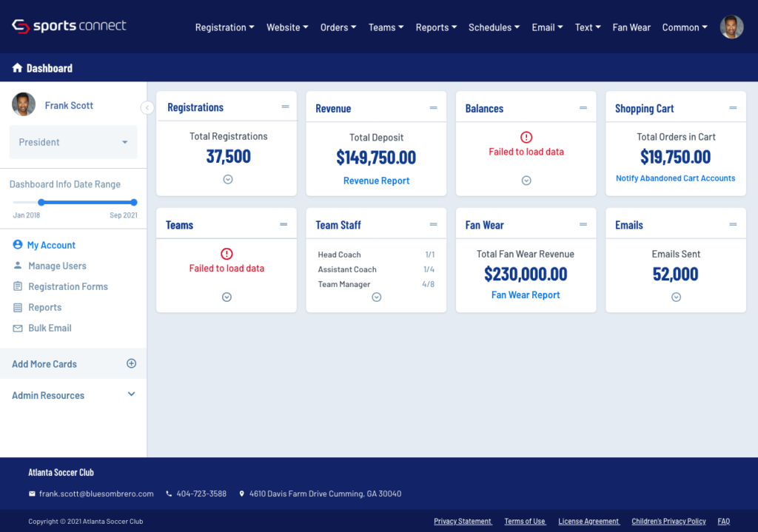Expand the Admin Resources section
Image resolution: width=758 pixels, height=532 pixels.
132,395
